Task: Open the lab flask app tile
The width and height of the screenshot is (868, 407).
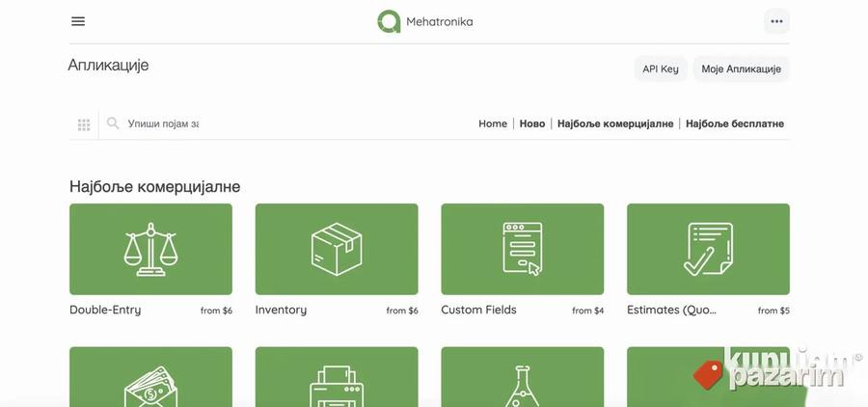Action: click(522, 377)
